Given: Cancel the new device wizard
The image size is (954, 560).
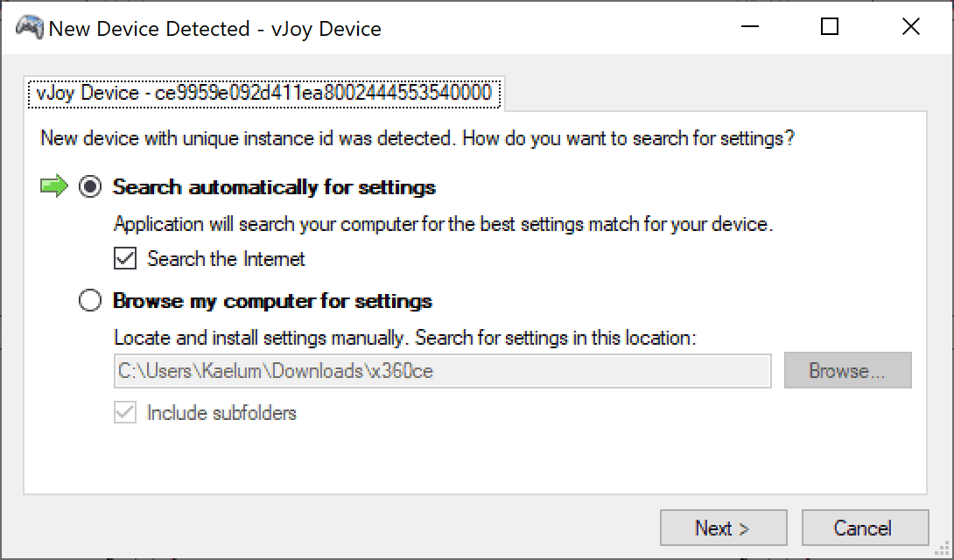Looking at the screenshot, I should [x=865, y=528].
